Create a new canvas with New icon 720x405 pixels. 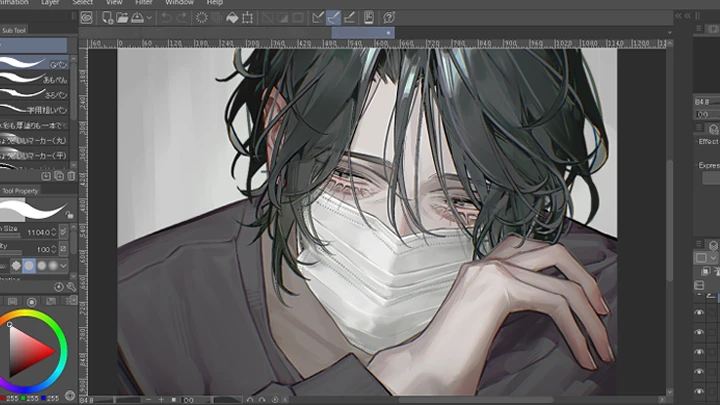[x=107, y=18]
